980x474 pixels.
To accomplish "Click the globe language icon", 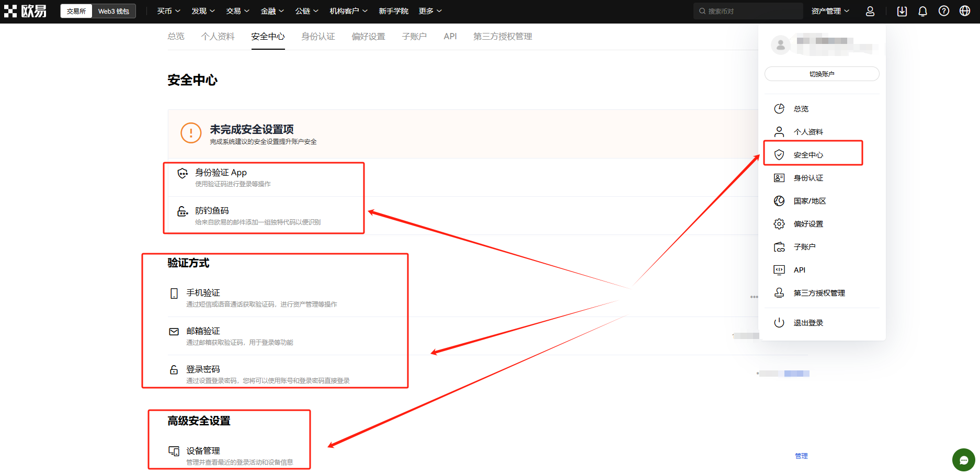I will (965, 10).
